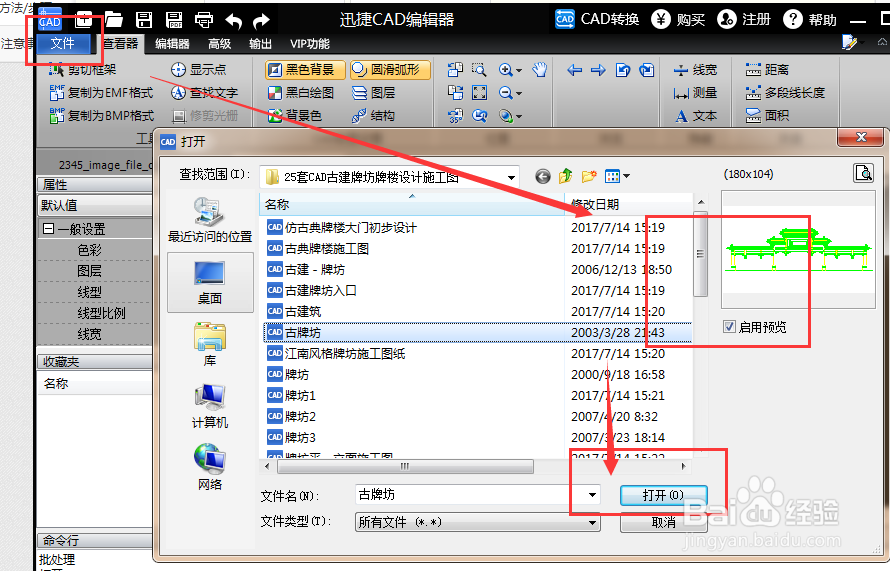Select the 面积 area tool
Viewport: 890px width, 571px height.
pos(767,116)
